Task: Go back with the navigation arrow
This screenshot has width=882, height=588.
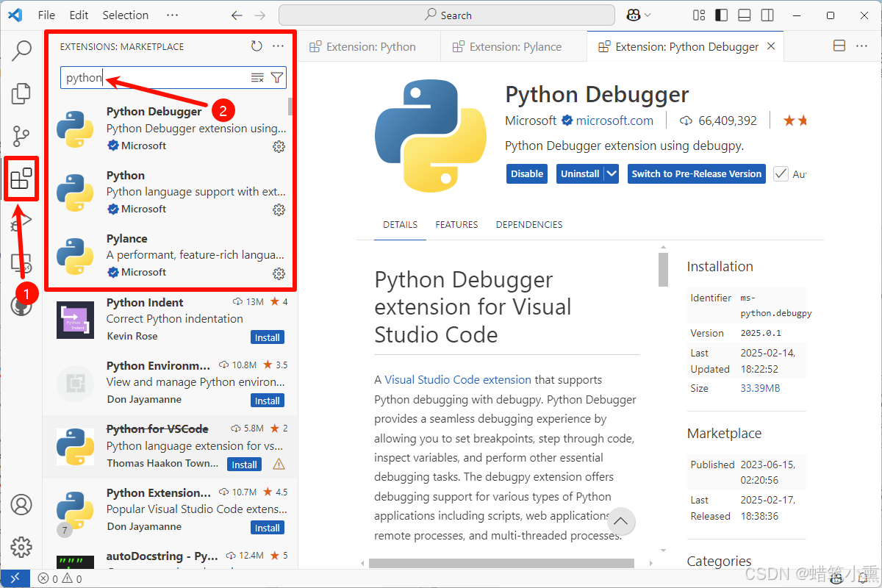Action: pos(236,15)
